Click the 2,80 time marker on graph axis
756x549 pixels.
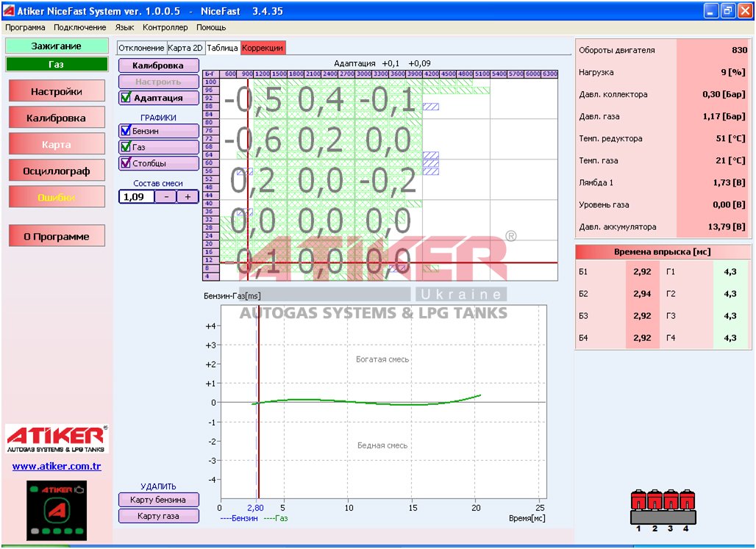tap(255, 508)
